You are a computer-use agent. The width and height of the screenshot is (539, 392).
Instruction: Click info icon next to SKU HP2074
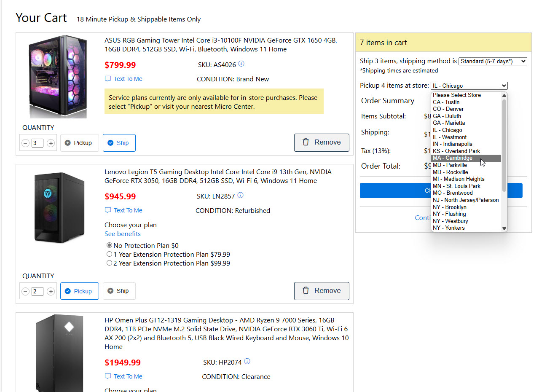pyautogui.click(x=247, y=362)
